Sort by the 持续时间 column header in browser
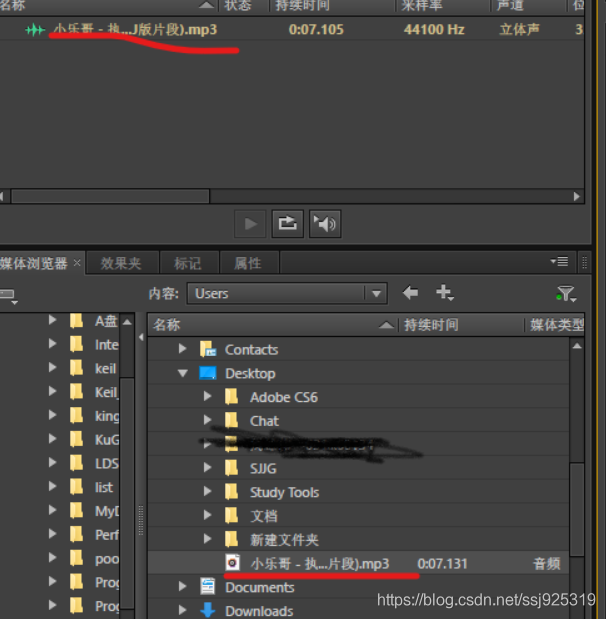Viewport: 606px width, 619px height. (x=432, y=325)
